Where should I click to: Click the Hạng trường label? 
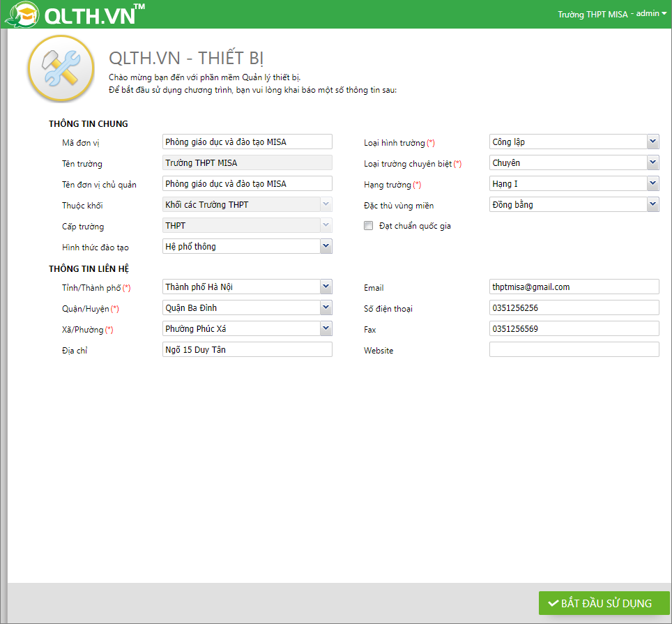click(x=392, y=185)
